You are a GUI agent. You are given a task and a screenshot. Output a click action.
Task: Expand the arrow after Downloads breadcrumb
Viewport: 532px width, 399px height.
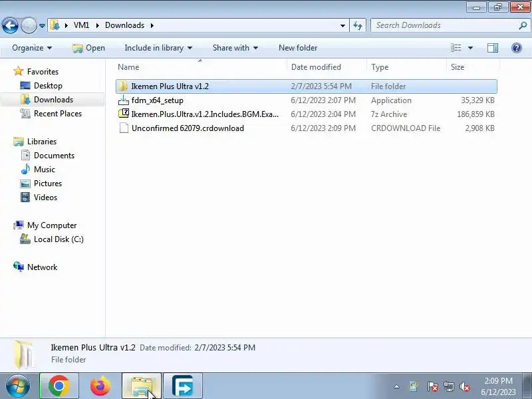(x=152, y=25)
